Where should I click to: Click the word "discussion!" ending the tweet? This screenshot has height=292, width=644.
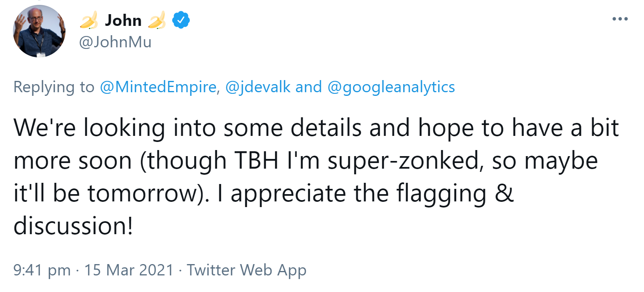73,226
